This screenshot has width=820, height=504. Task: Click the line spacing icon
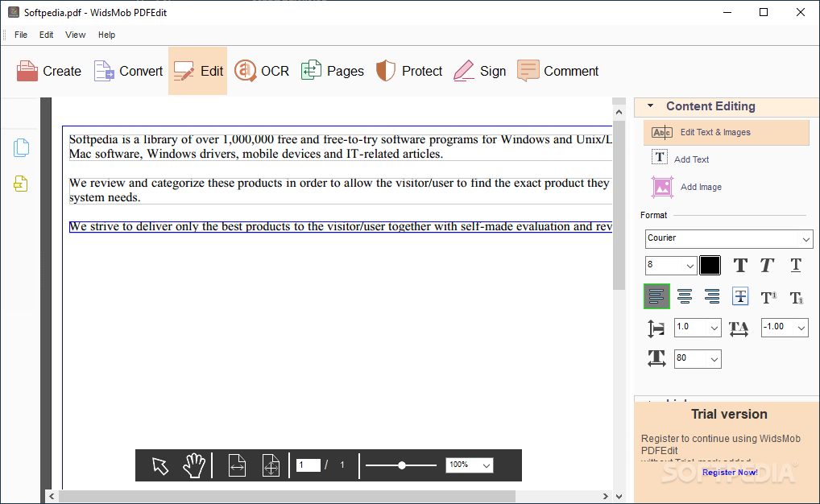pyautogui.click(x=656, y=328)
